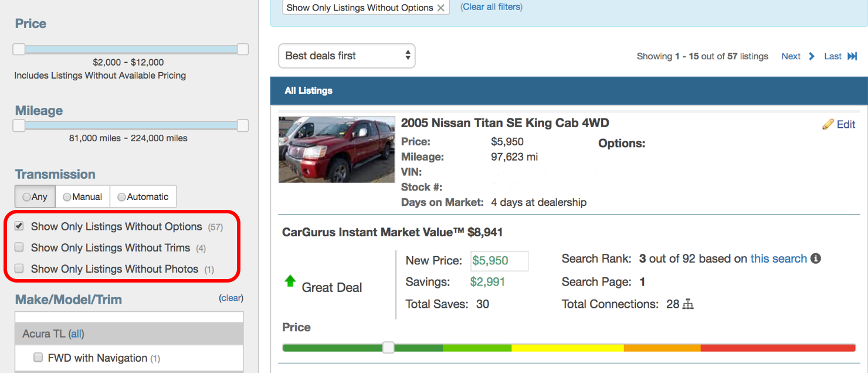Viewport: 868px width, 374px height.
Task: Click the '2005 Nissan Titan SE King Cab 4WD' title
Action: pyautogui.click(x=505, y=123)
